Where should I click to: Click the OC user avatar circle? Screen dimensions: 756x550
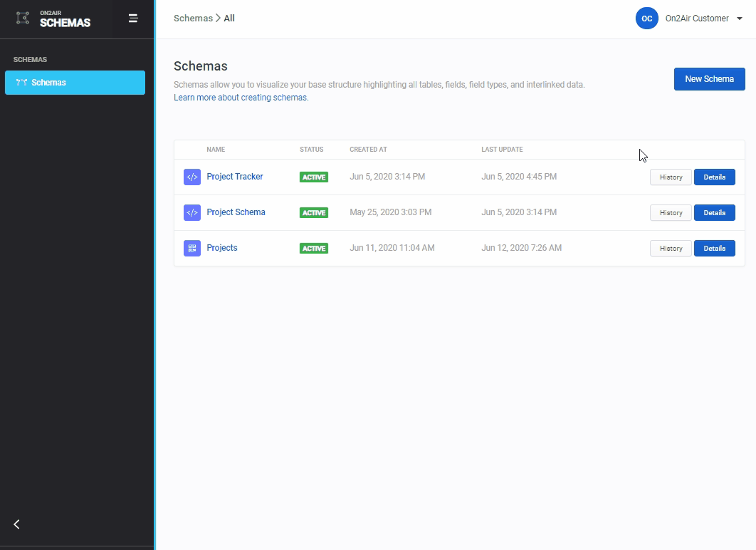point(646,19)
